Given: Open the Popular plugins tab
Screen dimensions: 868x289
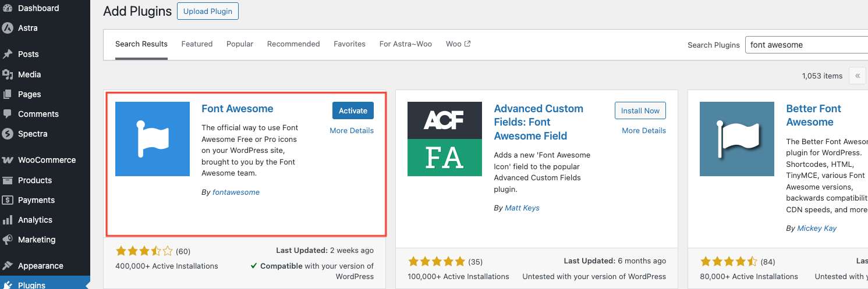Looking at the screenshot, I should (240, 44).
